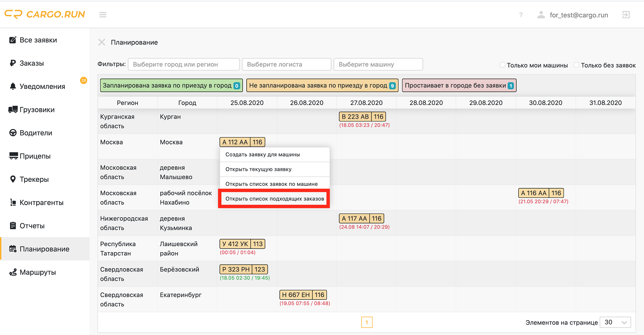Go to pagination page 1

click(x=367, y=322)
